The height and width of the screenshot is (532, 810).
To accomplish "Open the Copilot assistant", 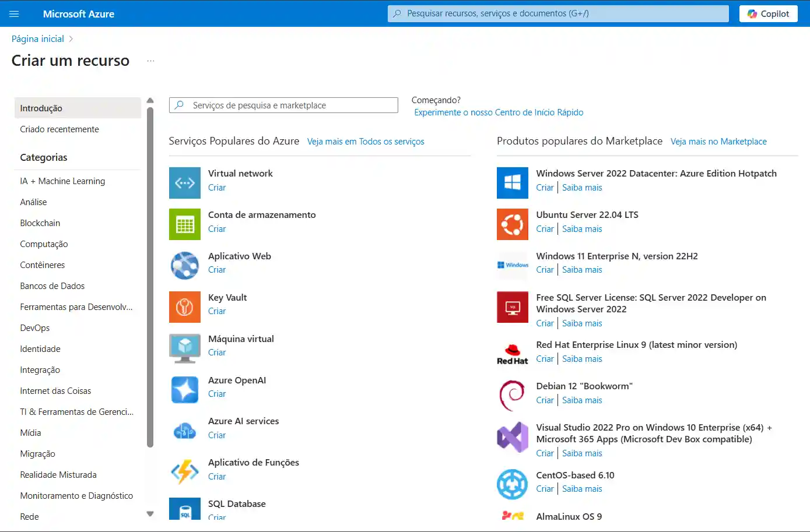I will coord(768,14).
